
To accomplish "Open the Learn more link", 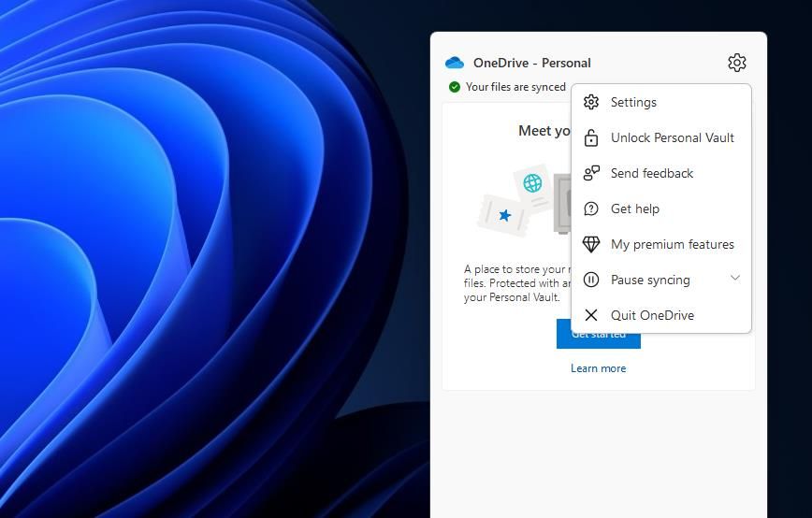I will [598, 368].
